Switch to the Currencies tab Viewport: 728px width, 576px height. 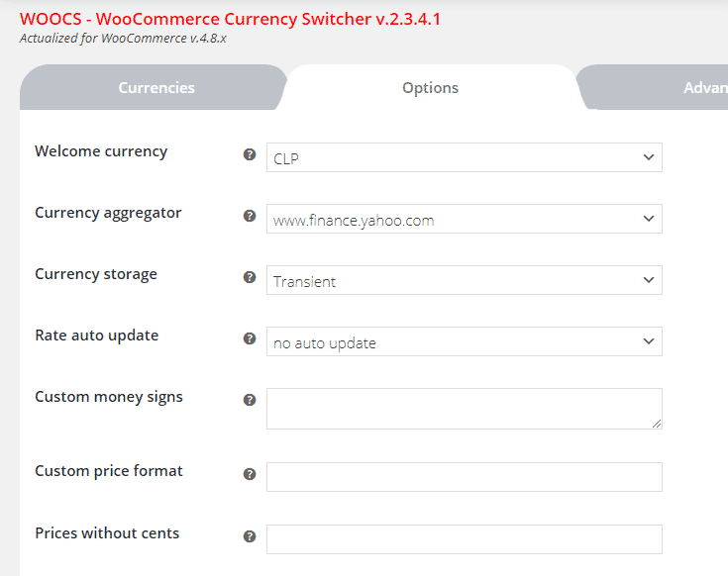pyautogui.click(x=156, y=88)
